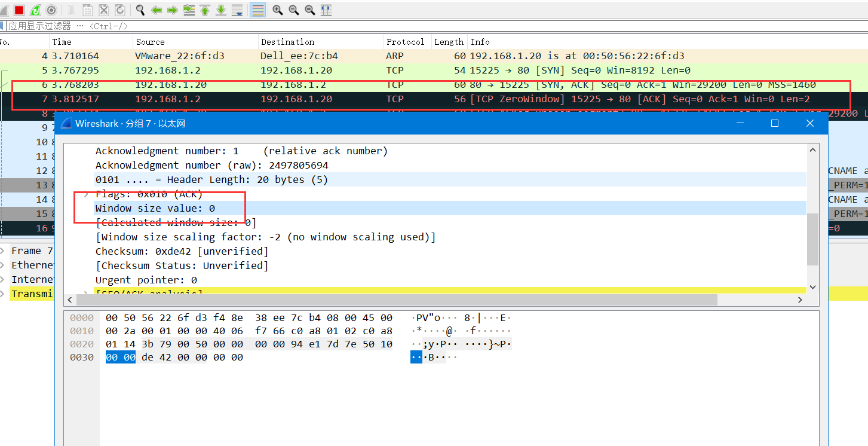Image resolution: width=868 pixels, height=446 pixels.
Task: Jump to first packet with up arrow icon
Action: point(205,10)
